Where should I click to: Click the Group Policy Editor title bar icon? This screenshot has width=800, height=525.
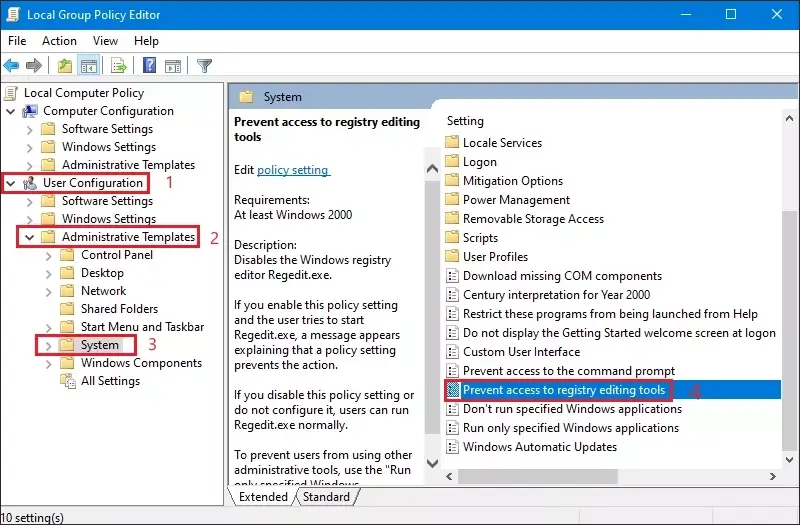click(x=13, y=14)
